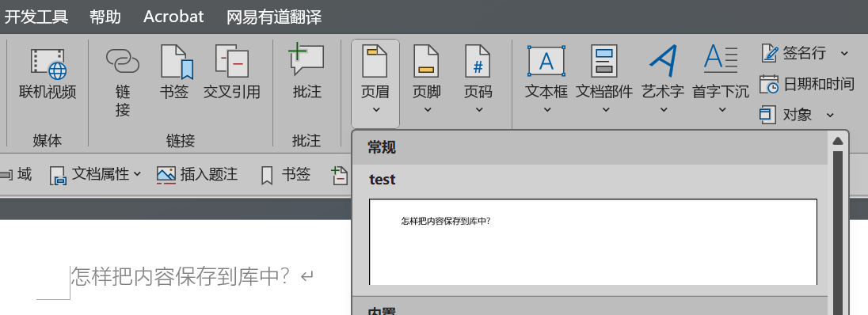Click 插入题注 insert caption
This screenshot has height=315, width=868.
click(197, 175)
